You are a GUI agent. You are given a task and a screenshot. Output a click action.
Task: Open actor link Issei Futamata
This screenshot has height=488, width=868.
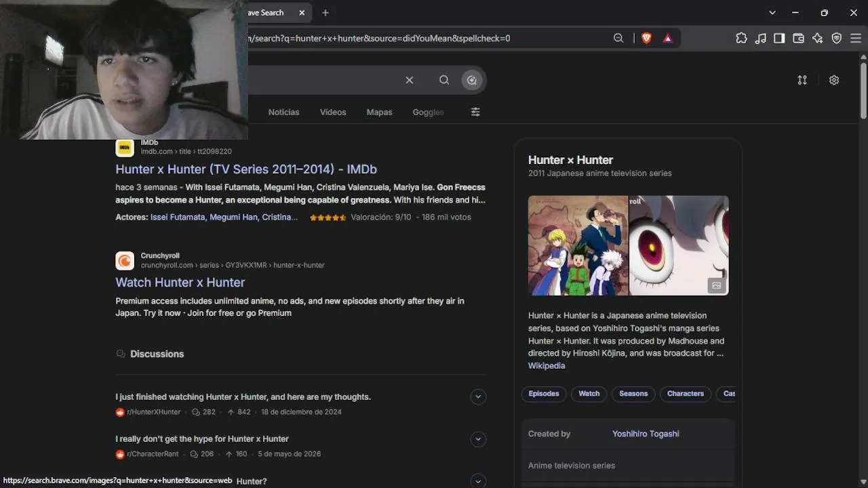178,218
